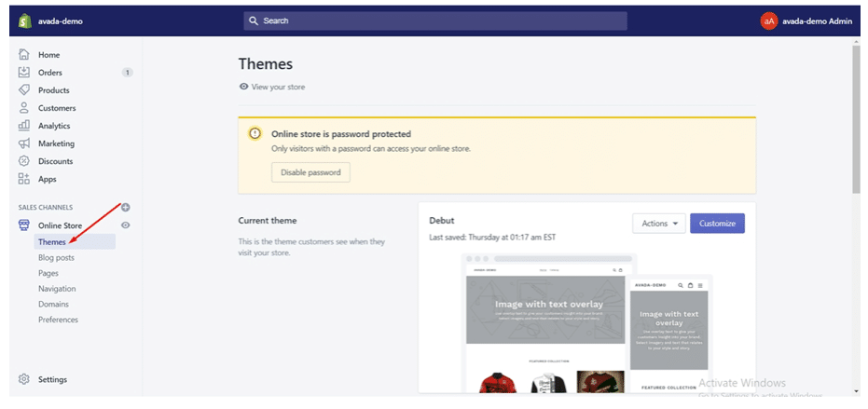View online store via sidebar eye icon
The height and width of the screenshot is (409, 868).
pos(126,225)
